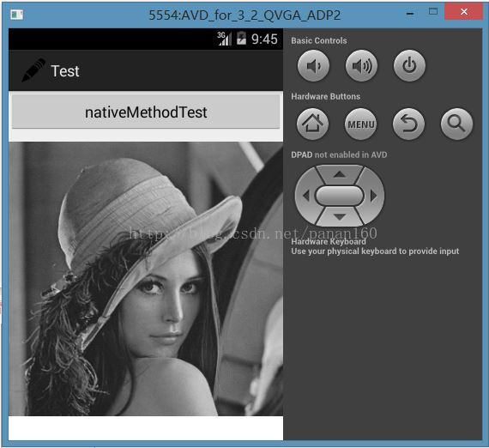Click the Test title in the action bar
This screenshot has height=448, width=489.
click(x=65, y=71)
